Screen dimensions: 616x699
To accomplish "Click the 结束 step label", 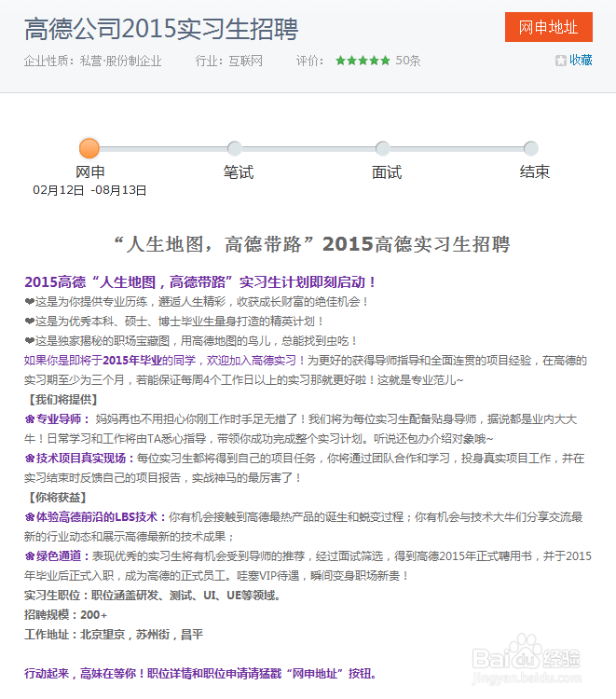I will point(535,172).
